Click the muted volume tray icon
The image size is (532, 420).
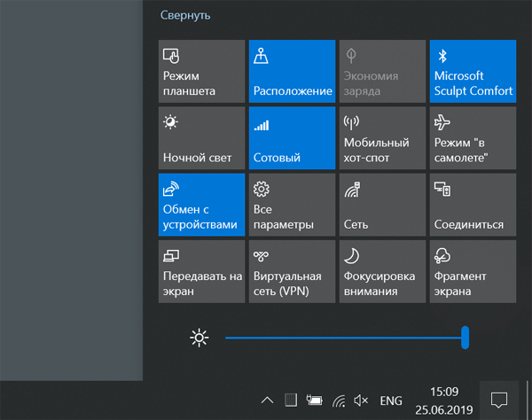click(x=361, y=401)
